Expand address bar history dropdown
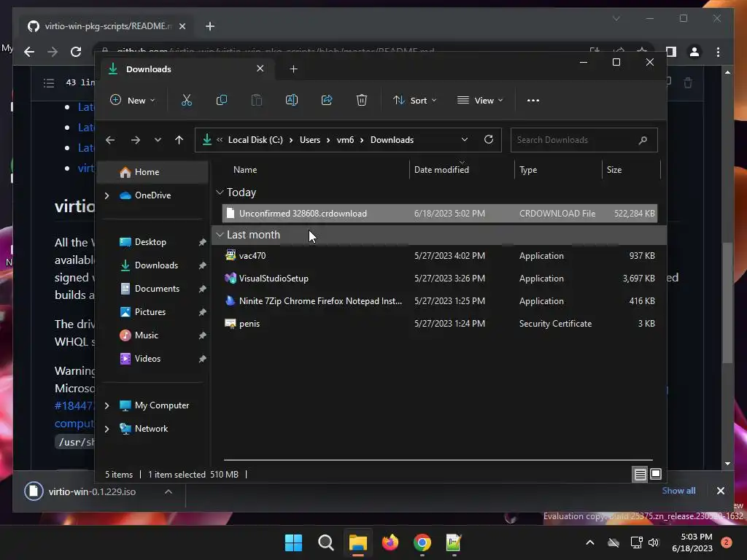 click(465, 139)
